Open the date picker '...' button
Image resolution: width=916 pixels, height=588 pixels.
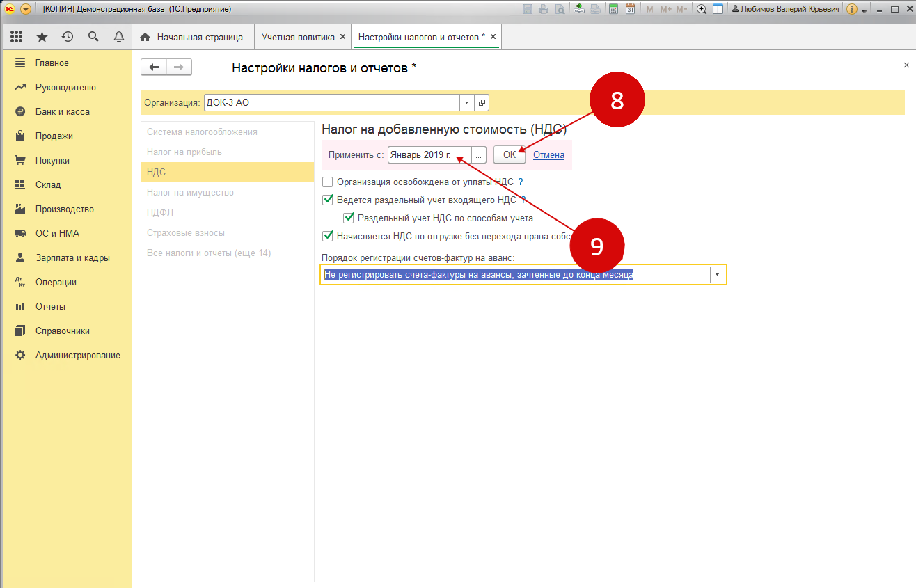coord(479,154)
